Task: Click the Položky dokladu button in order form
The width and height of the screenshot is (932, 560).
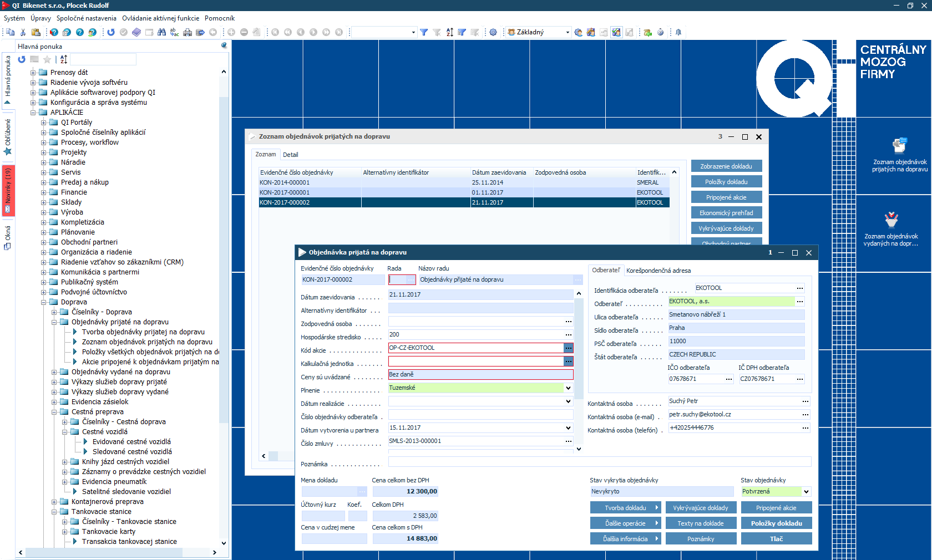Action: 776,523
